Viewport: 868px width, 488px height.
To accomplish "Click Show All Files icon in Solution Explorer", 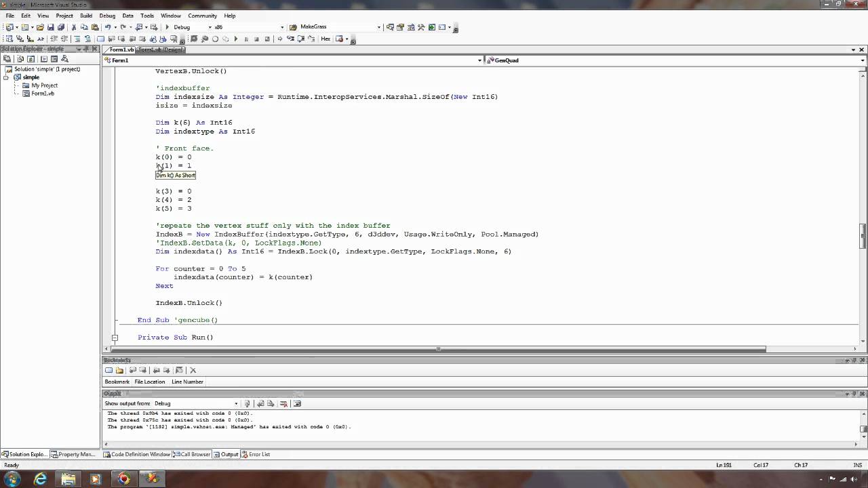I will (x=19, y=59).
